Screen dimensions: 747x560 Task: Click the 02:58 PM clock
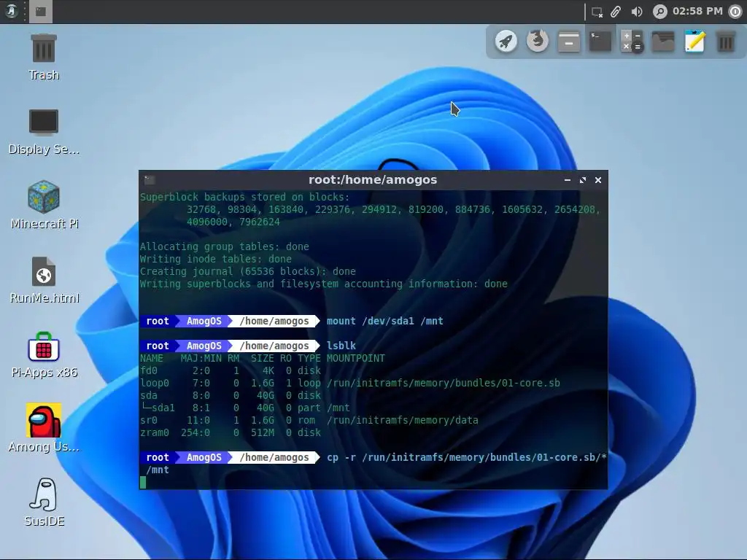(697, 11)
